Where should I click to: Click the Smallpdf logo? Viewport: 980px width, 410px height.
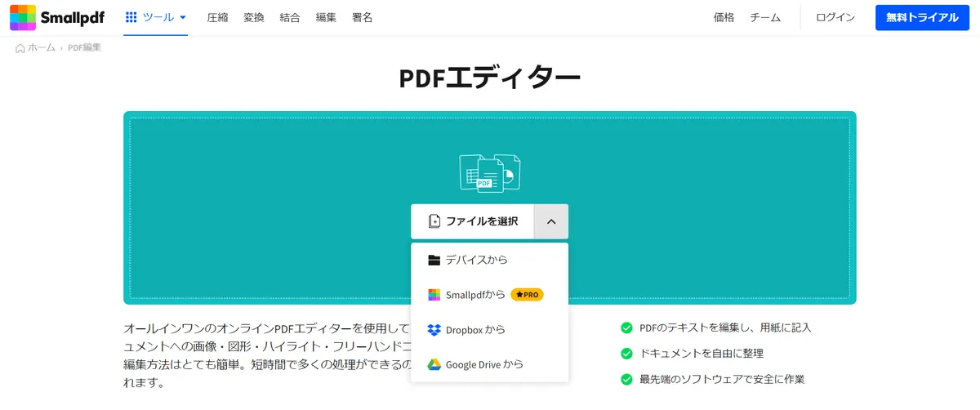(x=57, y=17)
